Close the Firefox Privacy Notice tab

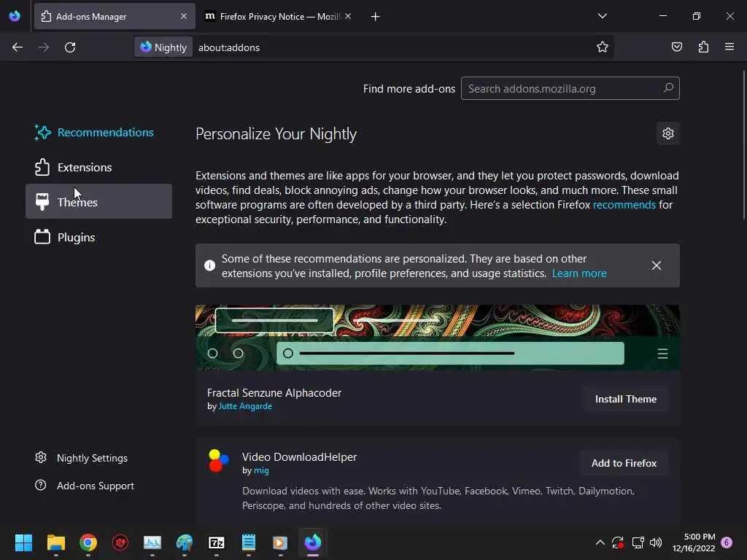click(x=348, y=16)
